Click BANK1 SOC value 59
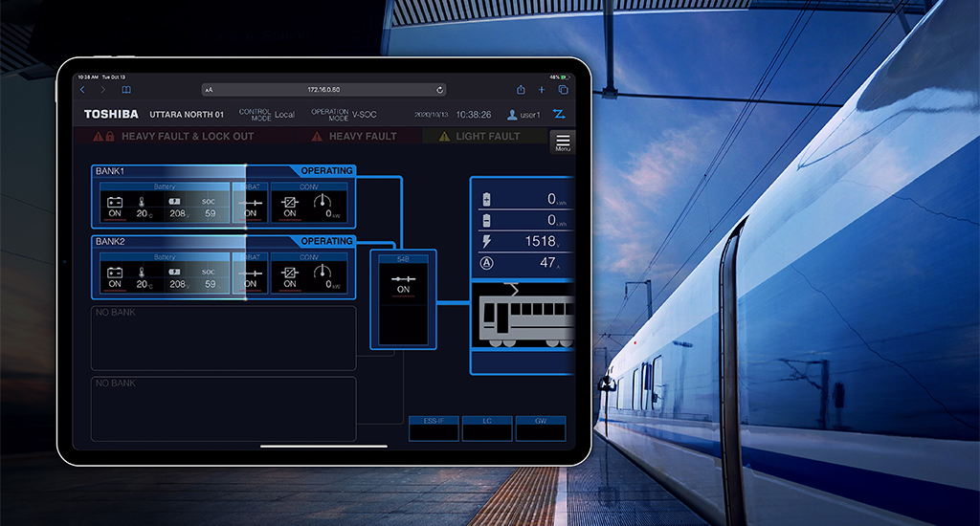Image resolution: width=980 pixels, height=526 pixels. tap(210, 213)
